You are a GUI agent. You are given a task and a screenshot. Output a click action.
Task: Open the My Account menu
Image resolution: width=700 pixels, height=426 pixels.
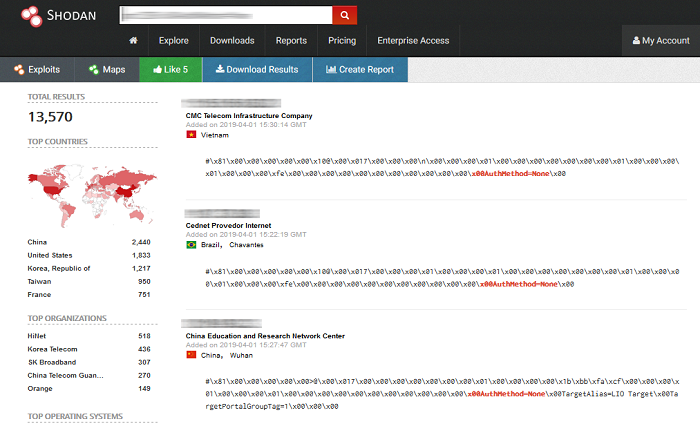[660, 41]
